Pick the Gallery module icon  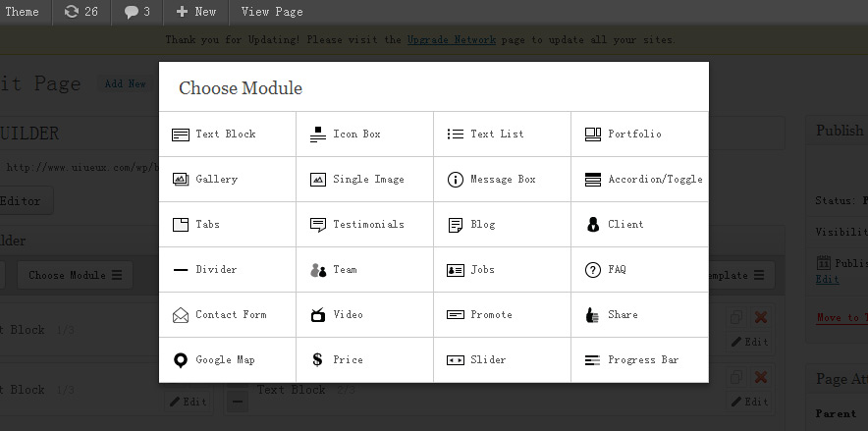tap(181, 180)
